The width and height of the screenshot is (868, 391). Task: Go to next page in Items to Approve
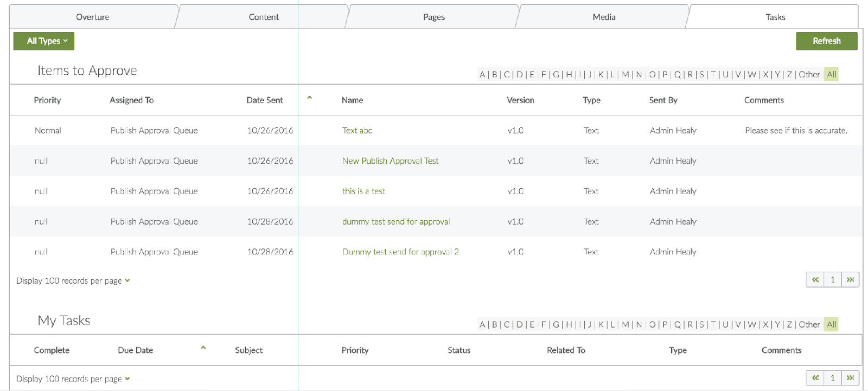pos(850,280)
